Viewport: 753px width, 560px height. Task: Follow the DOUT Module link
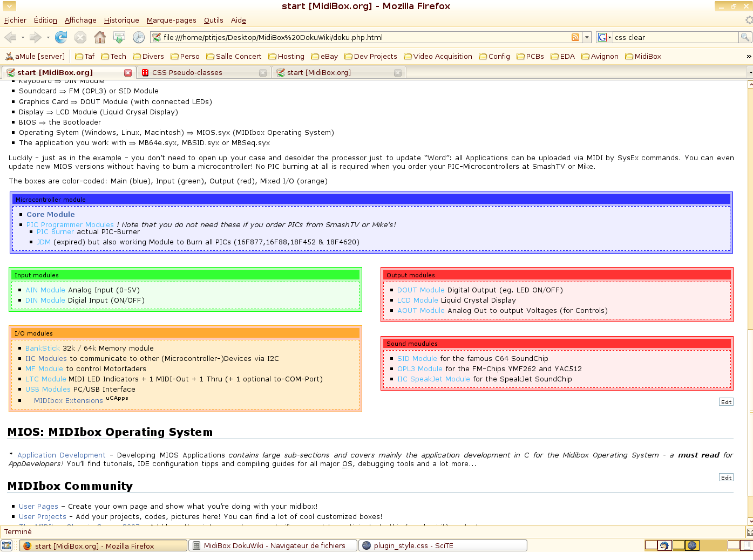421,290
